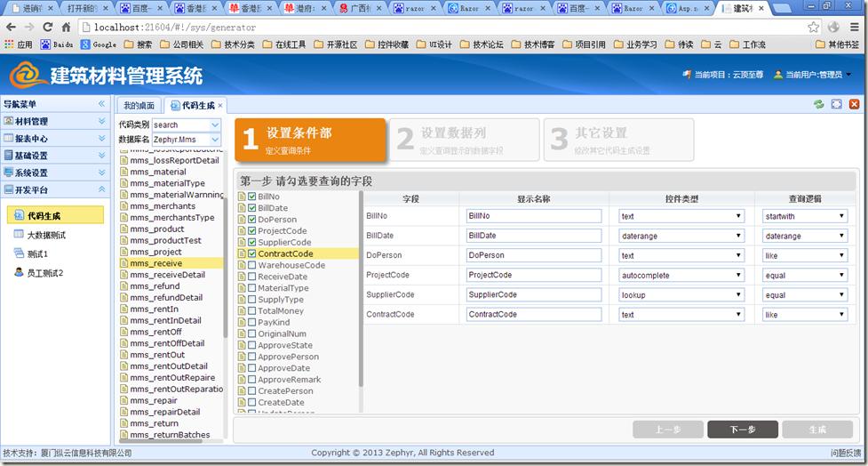The width and height of the screenshot is (868, 466).
Task: Open 大数据测试 from the sidebar
Action: (x=46, y=235)
